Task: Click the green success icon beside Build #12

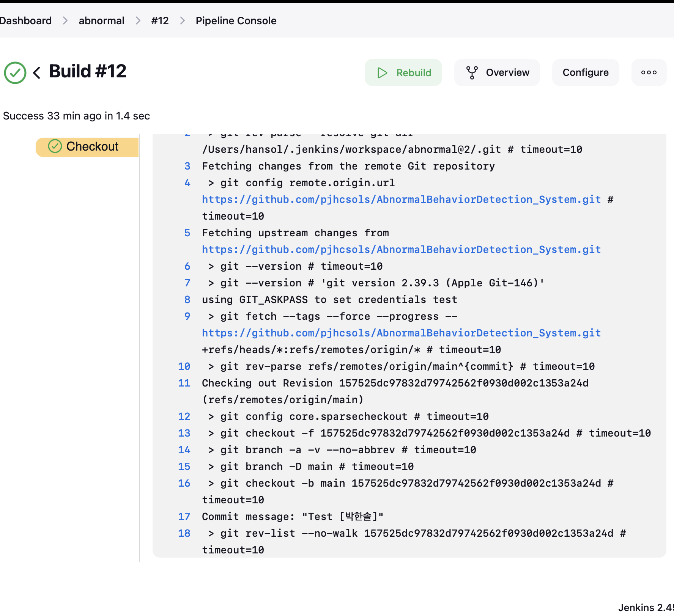Action: click(15, 72)
